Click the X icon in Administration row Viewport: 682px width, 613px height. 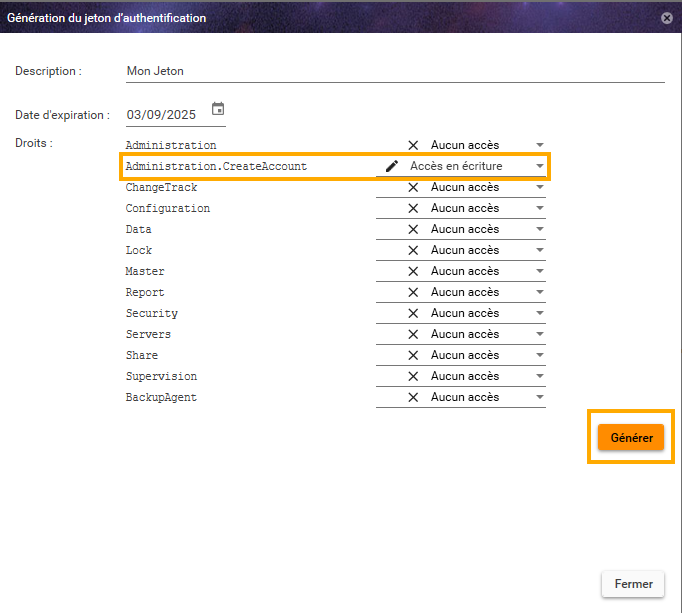tap(413, 145)
